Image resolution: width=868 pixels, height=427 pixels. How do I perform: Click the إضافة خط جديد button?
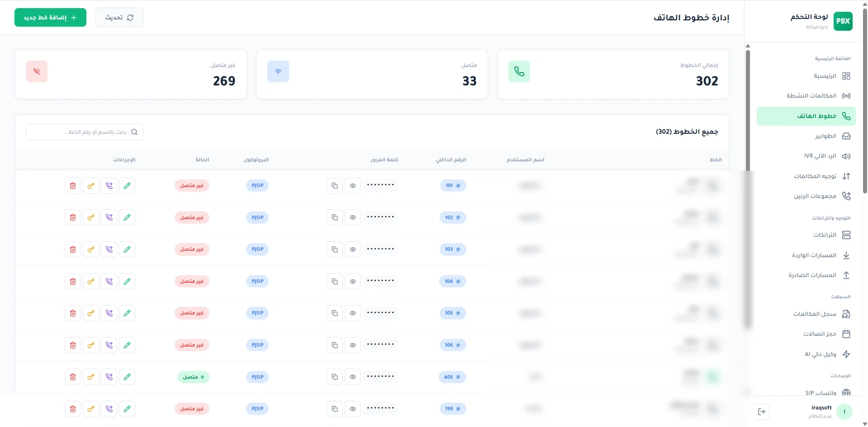click(50, 17)
